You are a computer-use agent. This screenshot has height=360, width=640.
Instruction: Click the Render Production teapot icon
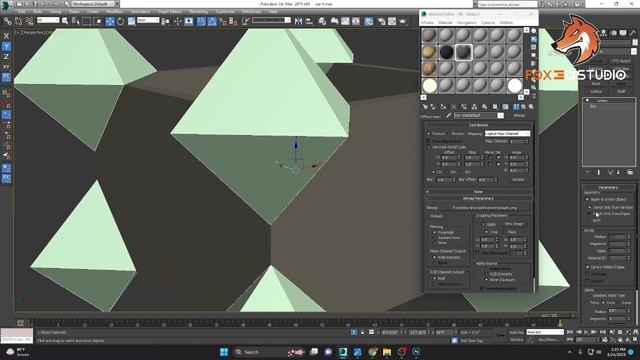[x=403, y=21]
